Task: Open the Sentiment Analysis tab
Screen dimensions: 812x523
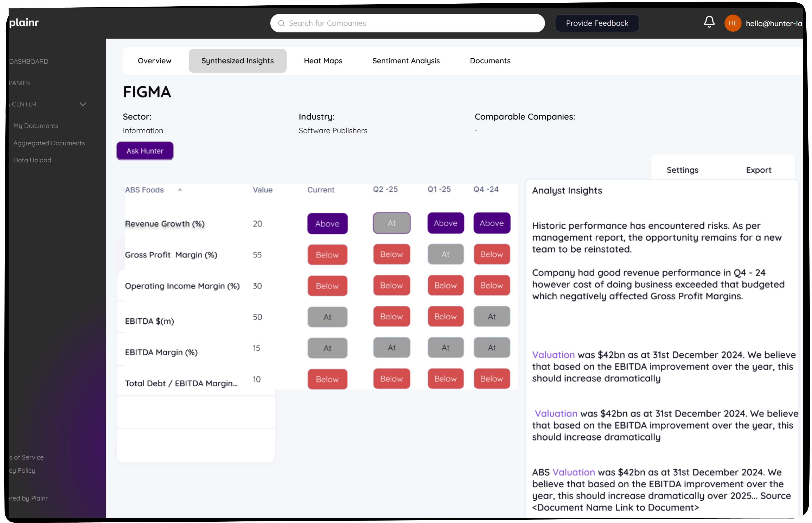Action: click(406, 61)
